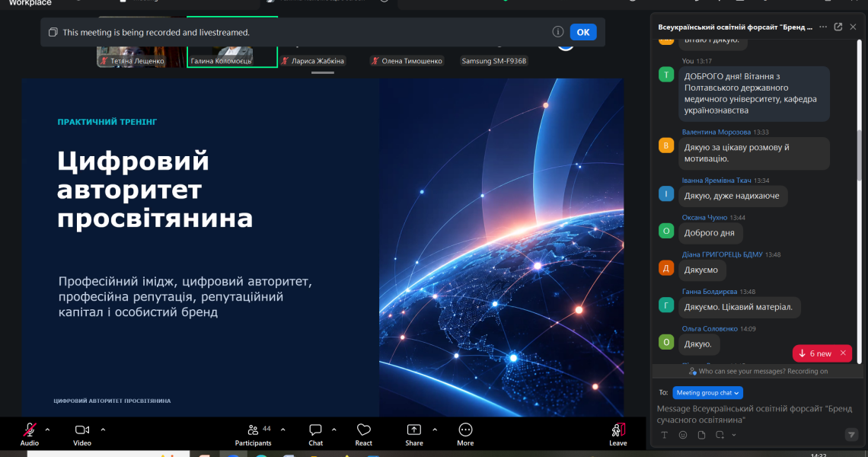
Task: Click the teal Г avatar of Ганна Болдирєва
Action: pos(666,305)
